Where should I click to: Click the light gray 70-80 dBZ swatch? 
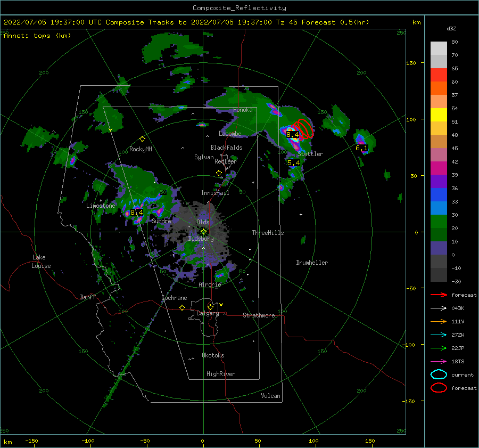(439, 48)
